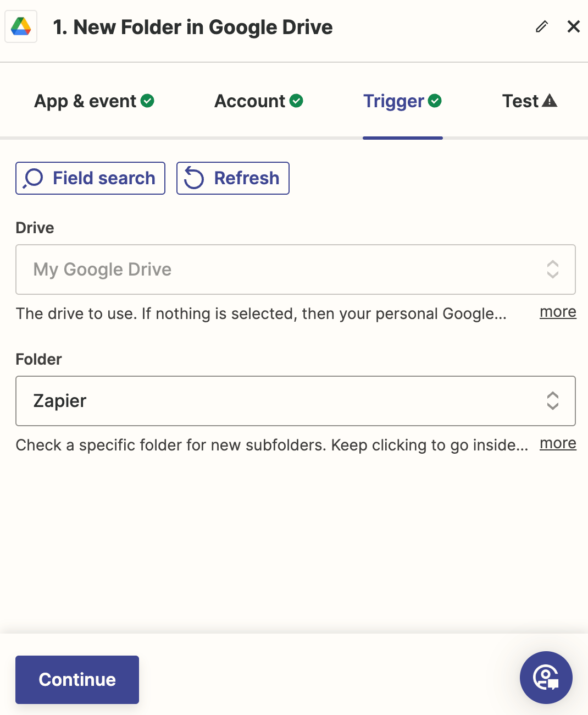Select the Trigger tab
This screenshot has height=715, width=588.
tap(403, 101)
